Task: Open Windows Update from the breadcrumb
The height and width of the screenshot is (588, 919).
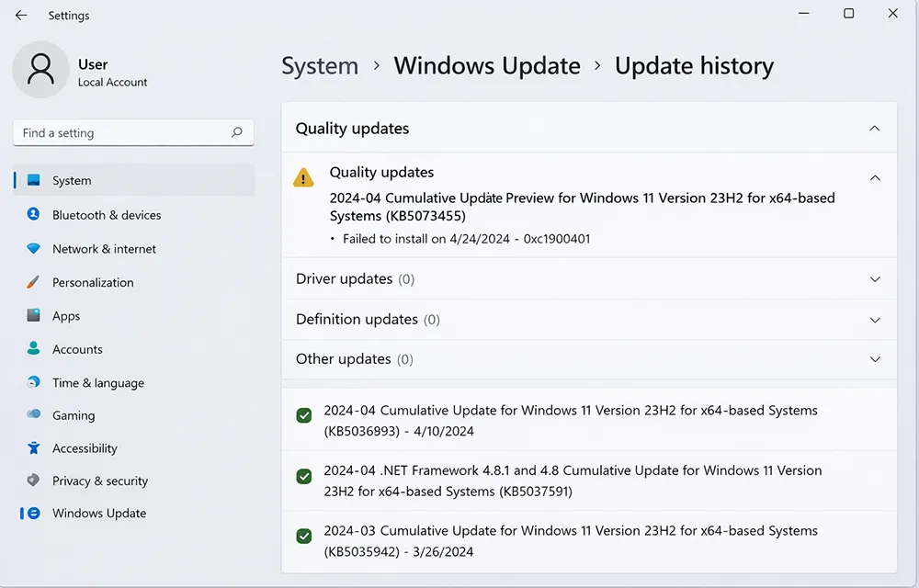Action: click(487, 65)
